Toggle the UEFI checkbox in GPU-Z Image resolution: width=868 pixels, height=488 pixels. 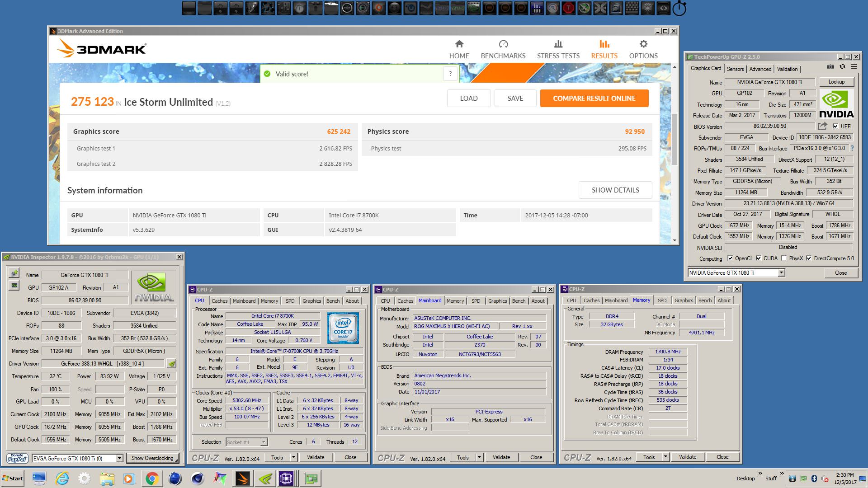[835, 127]
